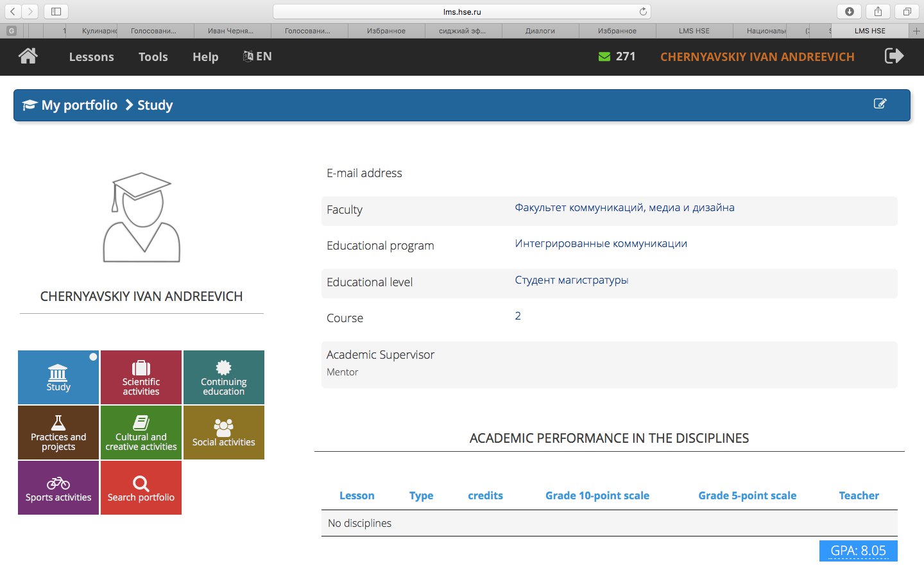The width and height of the screenshot is (924, 575).
Task: Sort by Grade 10-point scale column
Action: click(597, 495)
